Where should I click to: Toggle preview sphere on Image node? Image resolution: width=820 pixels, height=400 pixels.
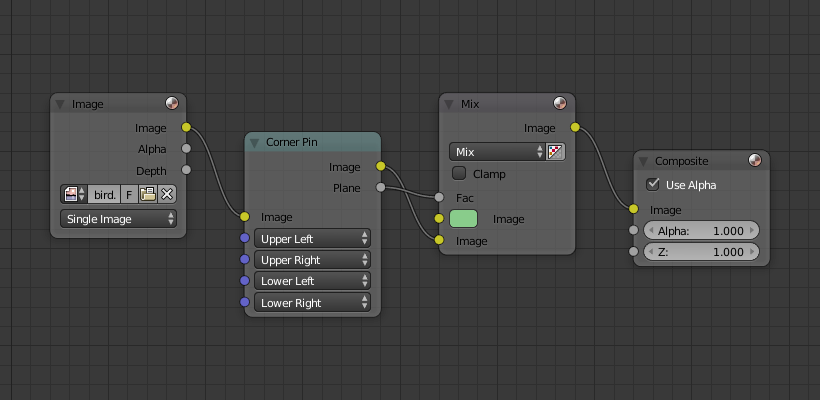click(x=172, y=104)
